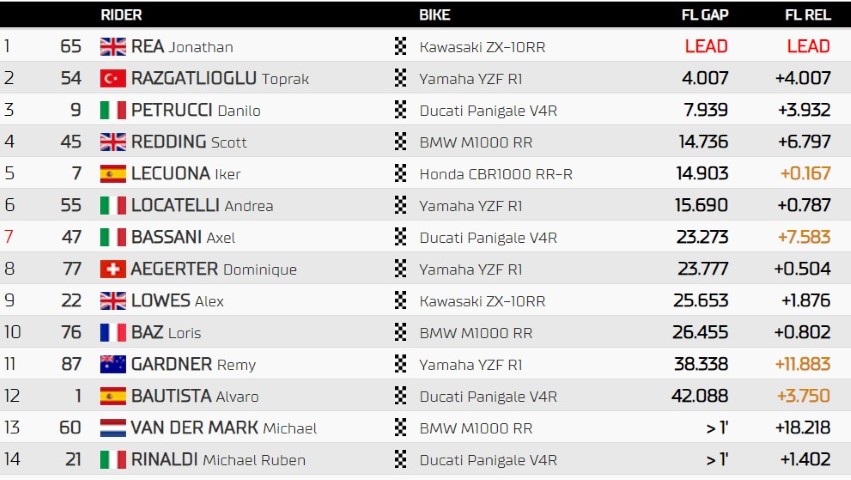Click the red LEAD text in FL GAP column
Screen dimensions: 851x480
click(x=706, y=46)
